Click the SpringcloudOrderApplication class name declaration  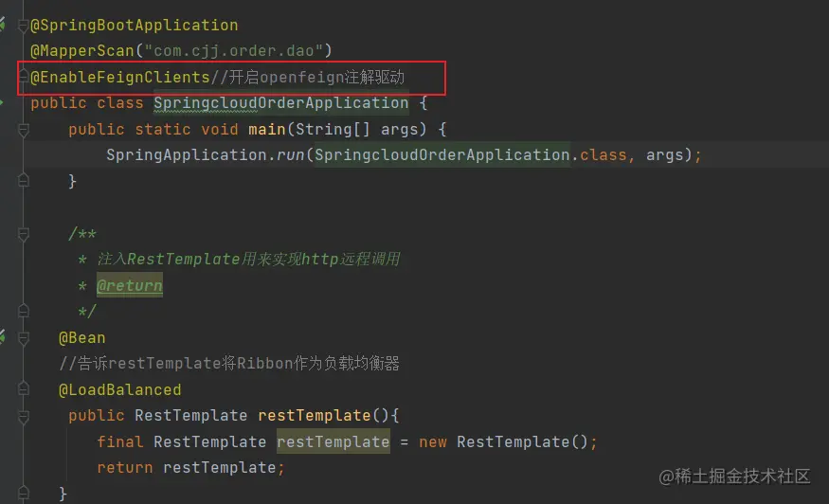(x=281, y=103)
